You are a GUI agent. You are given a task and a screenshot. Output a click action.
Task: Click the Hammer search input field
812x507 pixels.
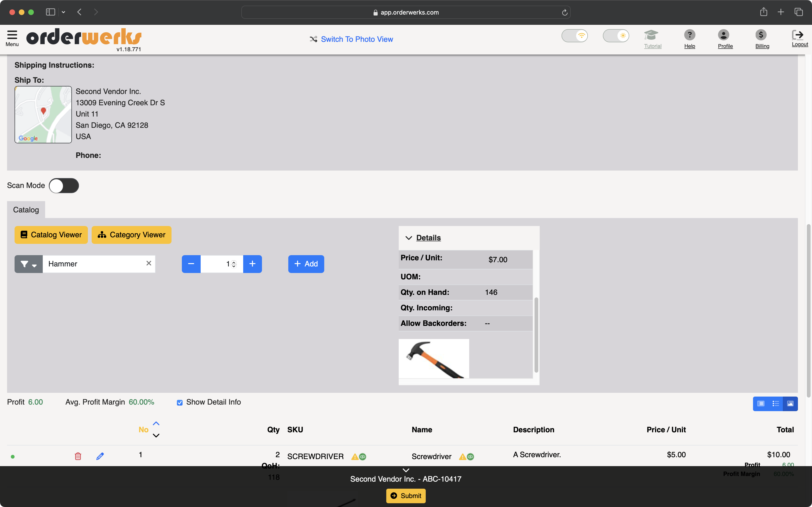tap(99, 264)
